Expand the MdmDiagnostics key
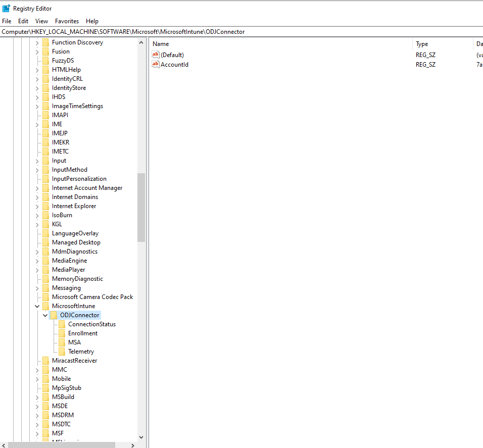 37,252
